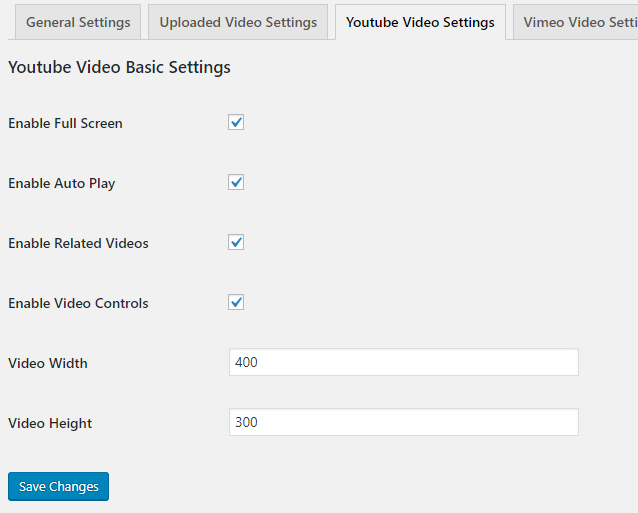The height and width of the screenshot is (513, 638).
Task: Click the Enable Full Screen label text
Action: 65,123
